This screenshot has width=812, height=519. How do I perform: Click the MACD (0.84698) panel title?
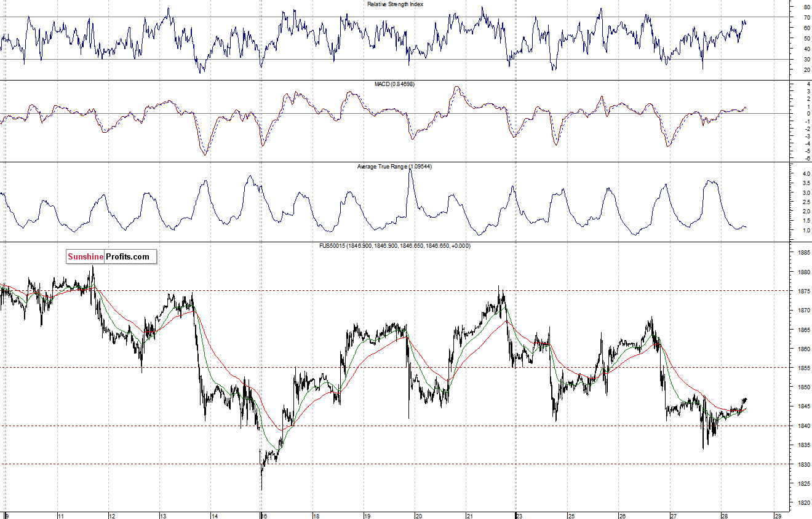395,84
